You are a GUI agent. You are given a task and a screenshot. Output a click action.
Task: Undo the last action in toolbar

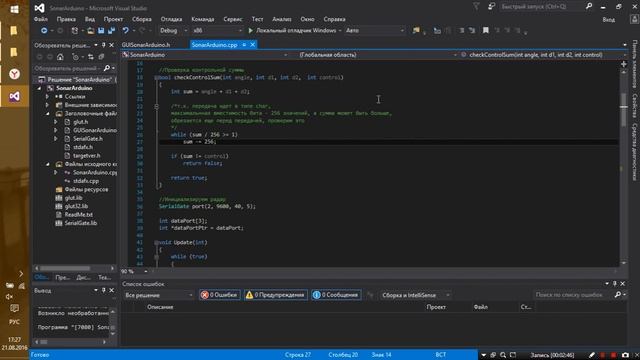(x=126, y=31)
